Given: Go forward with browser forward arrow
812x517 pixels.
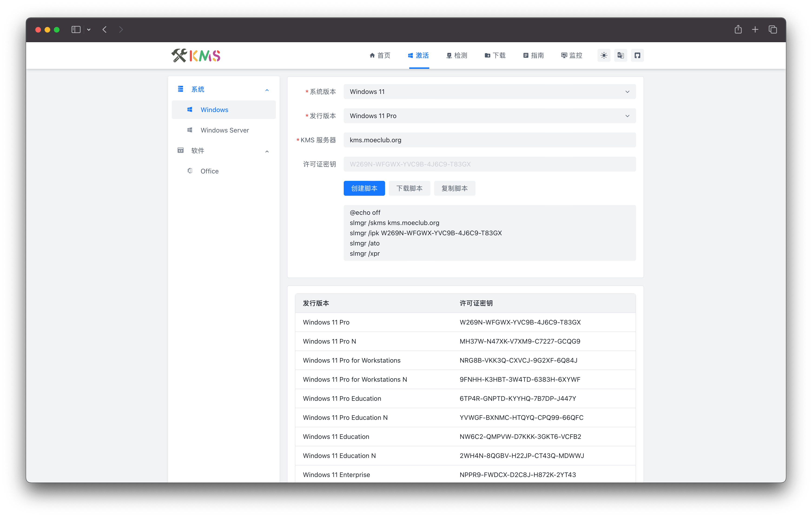Looking at the screenshot, I should (x=121, y=30).
